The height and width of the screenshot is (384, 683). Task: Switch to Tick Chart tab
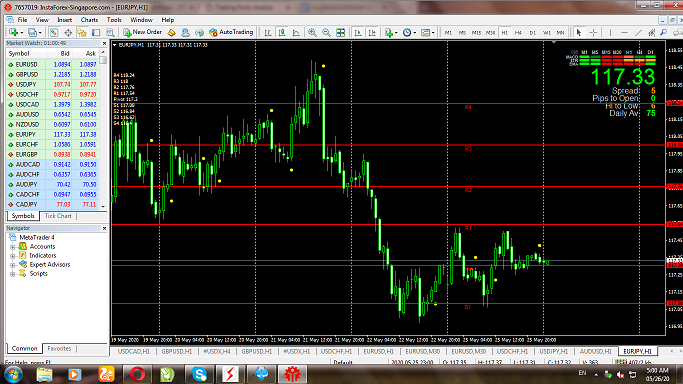point(58,216)
